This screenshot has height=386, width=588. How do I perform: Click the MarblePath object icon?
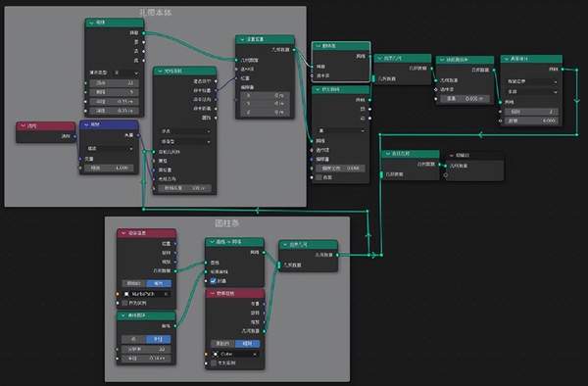coord(126,294)
